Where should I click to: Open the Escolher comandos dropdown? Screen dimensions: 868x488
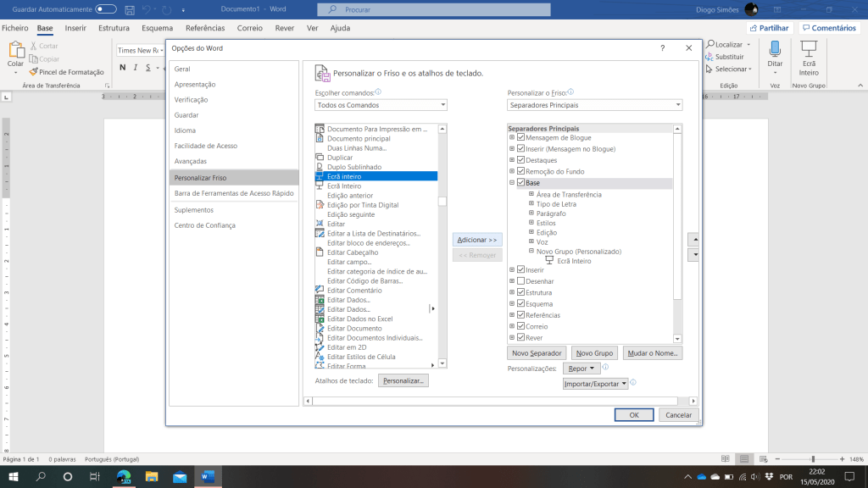(381, 105)
